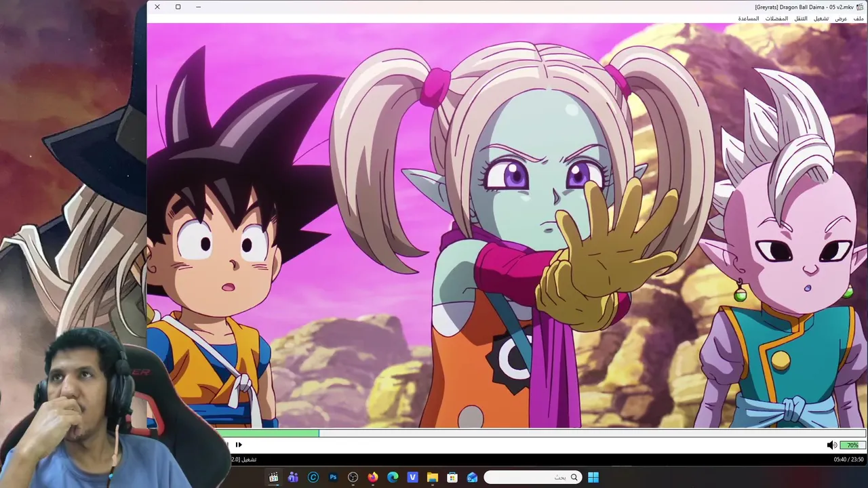Click the frame step button
Viewport: 868px width, 488px height.
(x=238, y=445)
